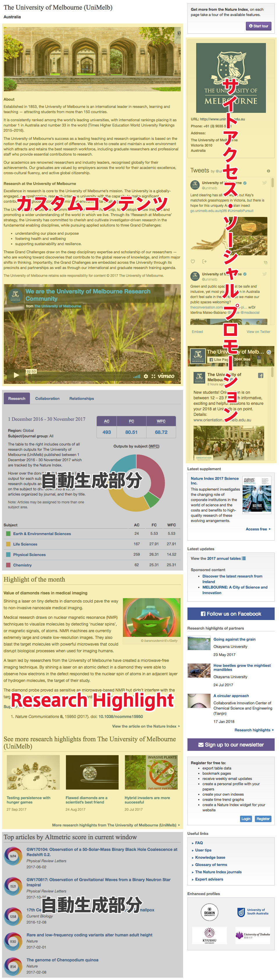Open Discover the latest research from Ireland
This screenshot has height=980, width=279.
pyautogui.click(x=232, y=579)
